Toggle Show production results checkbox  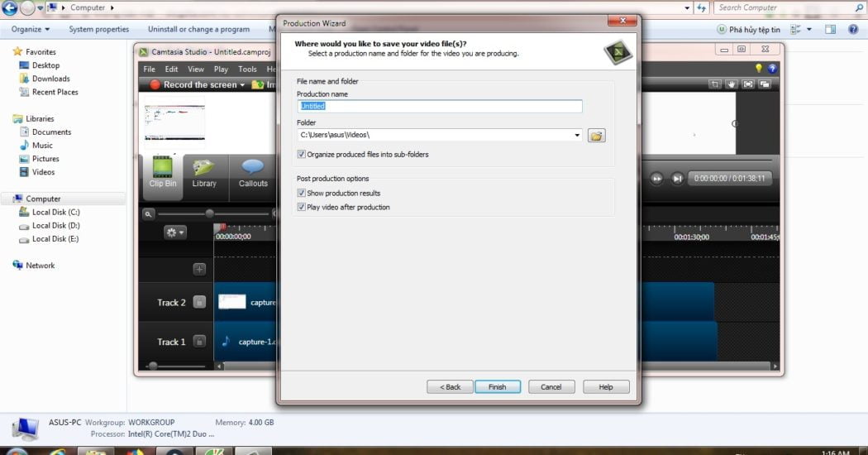point(301,193)
